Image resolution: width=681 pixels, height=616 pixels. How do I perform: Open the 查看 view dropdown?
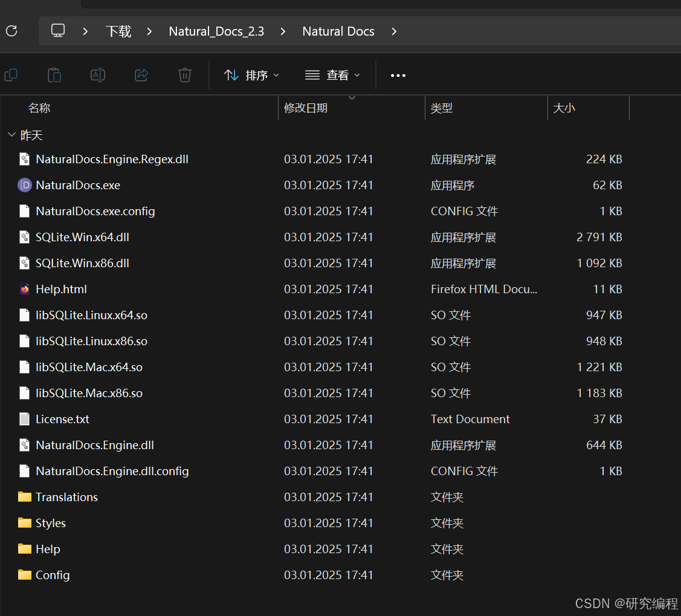[333, 75]
